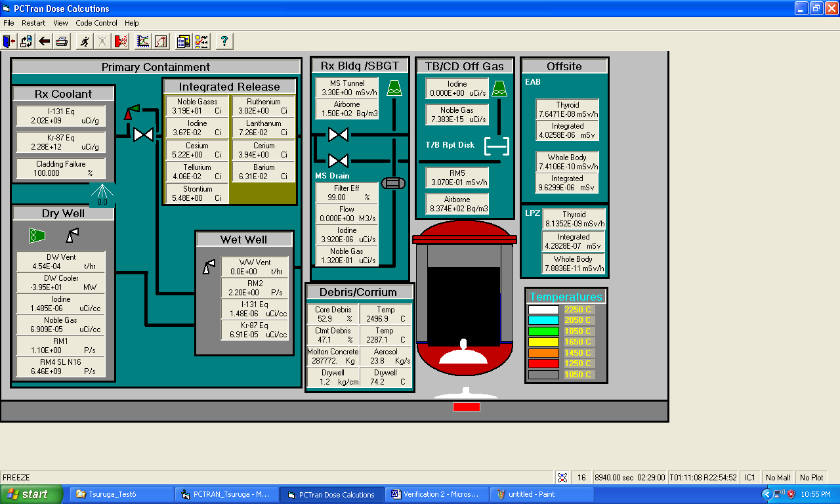This screenshot has width=840, height=504.
Task: Click the atom icon in the status bar
Action: (x=562, y=477)
